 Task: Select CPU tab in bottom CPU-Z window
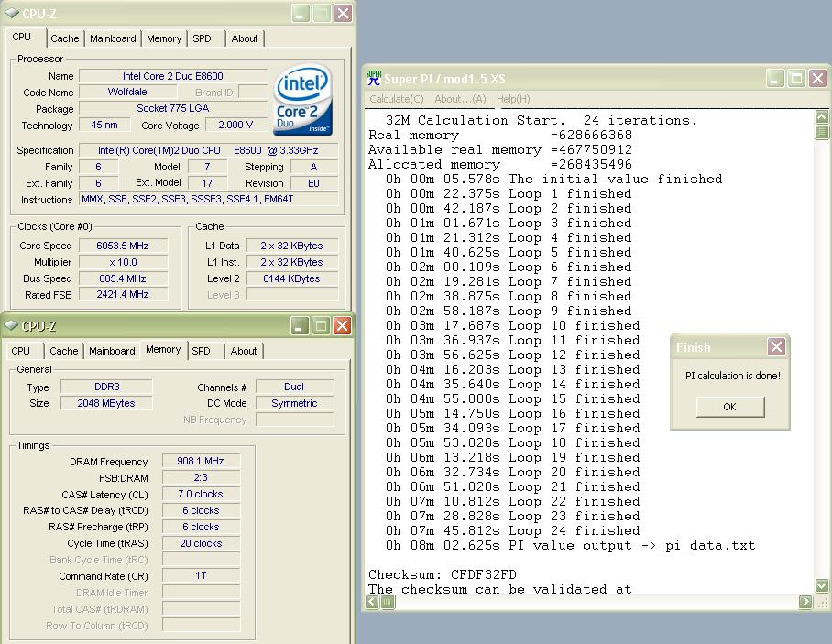coord(21,351)
